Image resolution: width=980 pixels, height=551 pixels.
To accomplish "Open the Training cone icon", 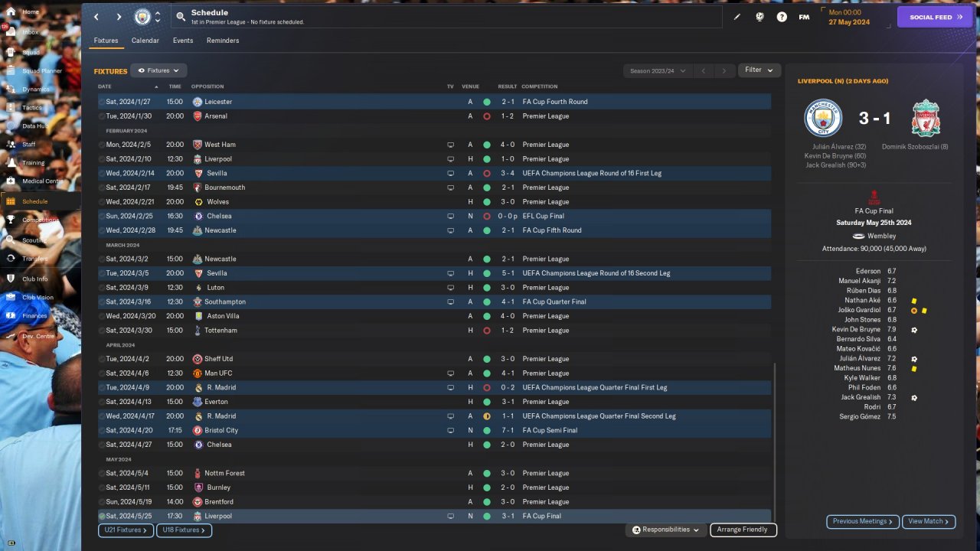I will (x=11, y=163).
